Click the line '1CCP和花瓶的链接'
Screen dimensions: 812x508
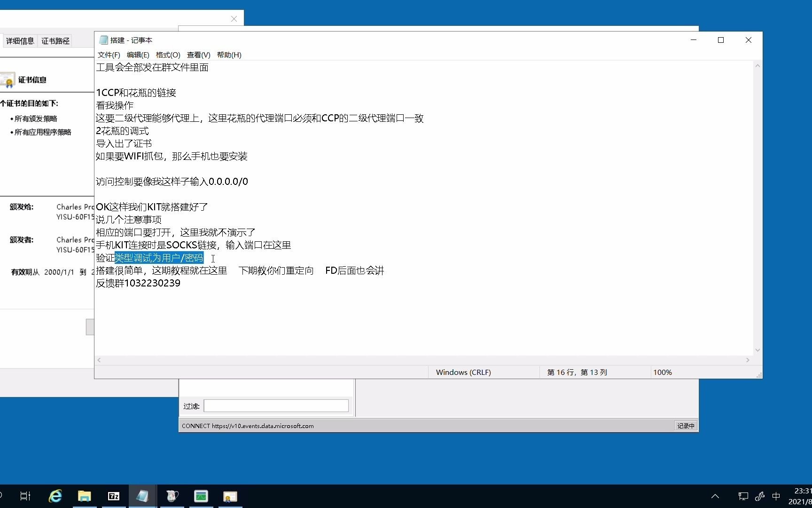[x=136, y=93]
